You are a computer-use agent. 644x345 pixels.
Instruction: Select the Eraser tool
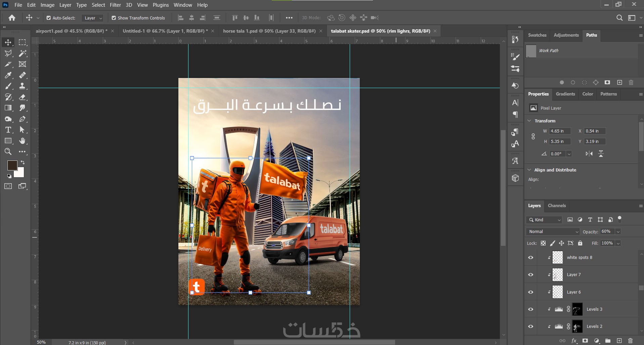(x=22, y=97)
